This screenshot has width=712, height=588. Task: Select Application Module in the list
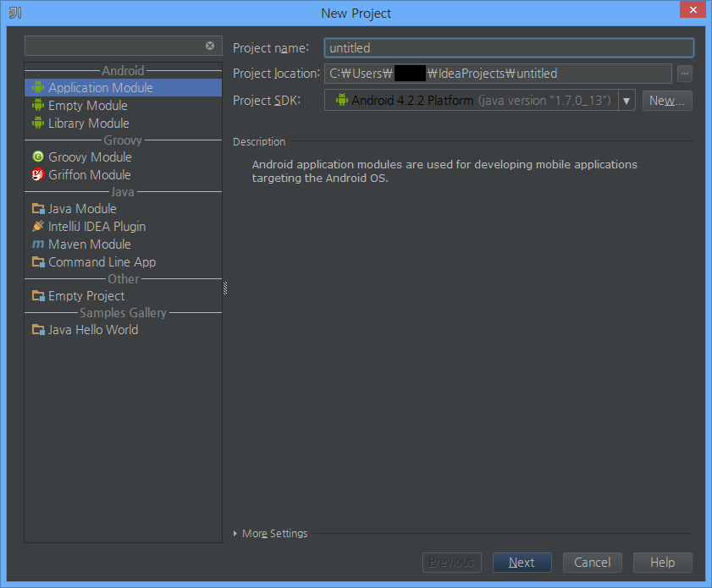click(x=100, y=88)
